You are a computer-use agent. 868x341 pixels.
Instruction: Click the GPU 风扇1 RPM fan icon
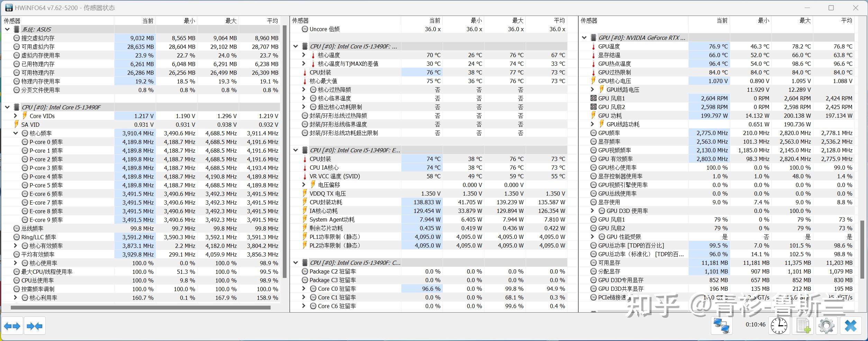[594, 98]
